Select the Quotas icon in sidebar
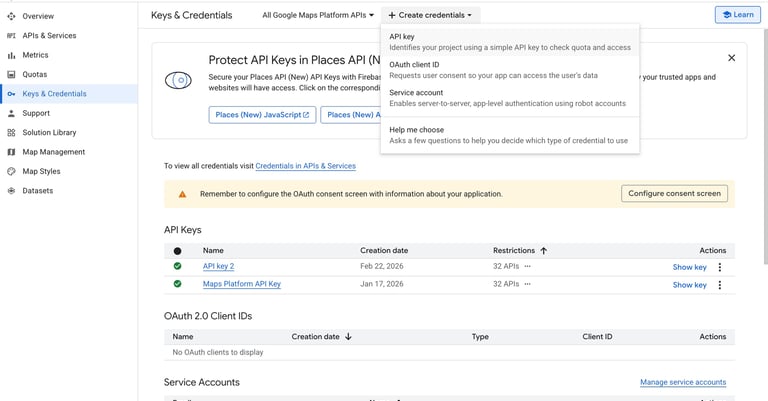The width and height of the screenshot is (768, 401). 11,74
